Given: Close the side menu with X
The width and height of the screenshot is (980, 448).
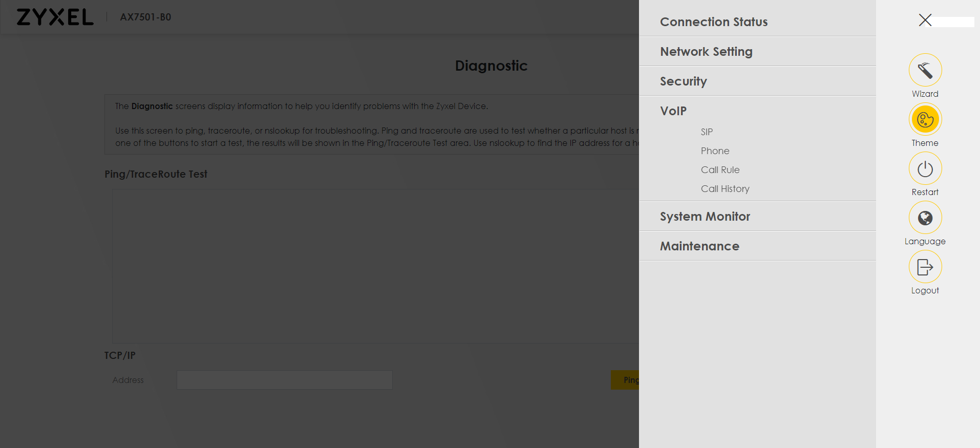Looking at the screenshot, I should point(925,20).
